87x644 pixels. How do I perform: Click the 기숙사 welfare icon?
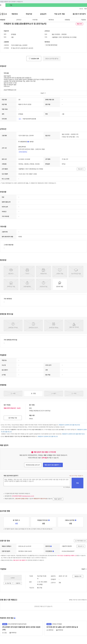click(27, 271)
